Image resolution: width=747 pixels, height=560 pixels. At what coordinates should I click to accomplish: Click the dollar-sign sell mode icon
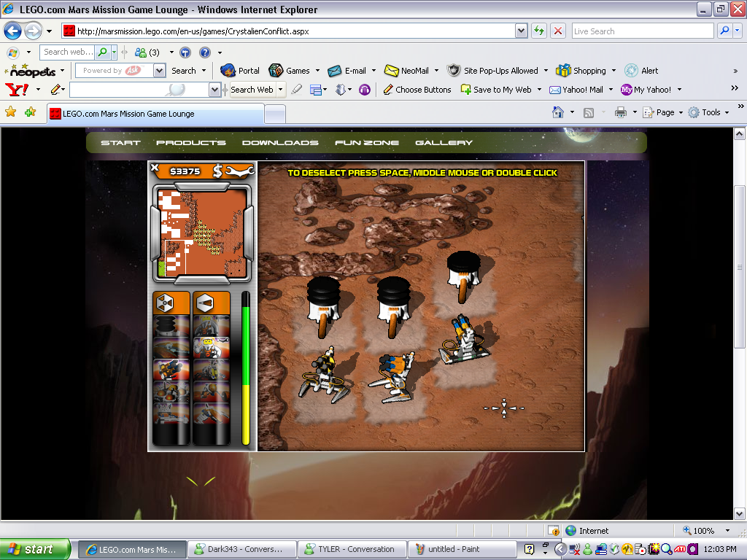click(217, 171)
